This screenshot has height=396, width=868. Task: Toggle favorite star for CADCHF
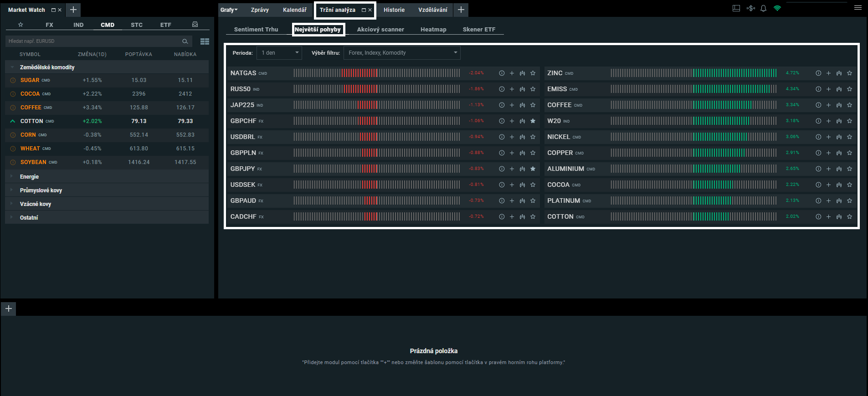click(x=533, y=216)
